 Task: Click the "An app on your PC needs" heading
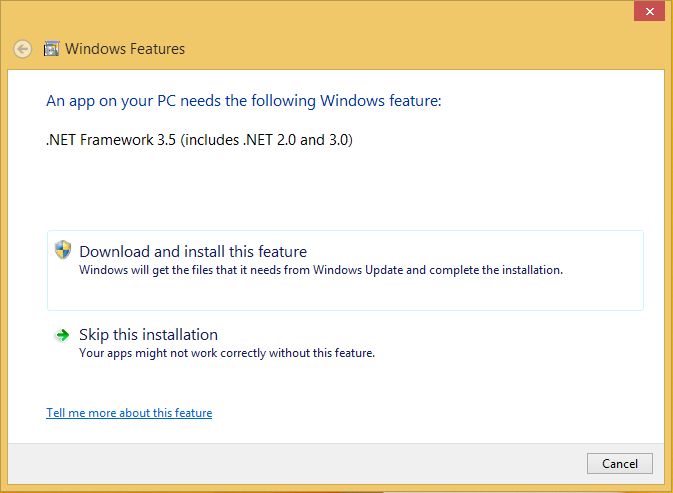(244, 101)
